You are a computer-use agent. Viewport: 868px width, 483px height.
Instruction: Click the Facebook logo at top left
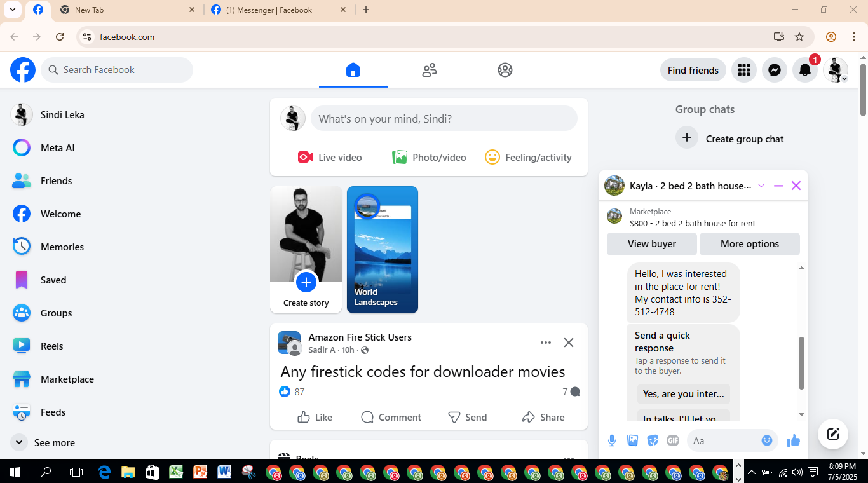coord(23,70)
